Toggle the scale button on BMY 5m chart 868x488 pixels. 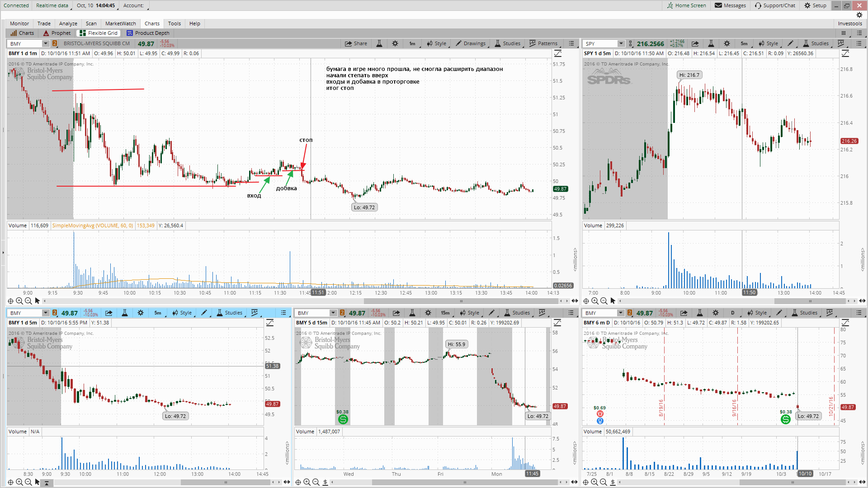click(270, 323)
